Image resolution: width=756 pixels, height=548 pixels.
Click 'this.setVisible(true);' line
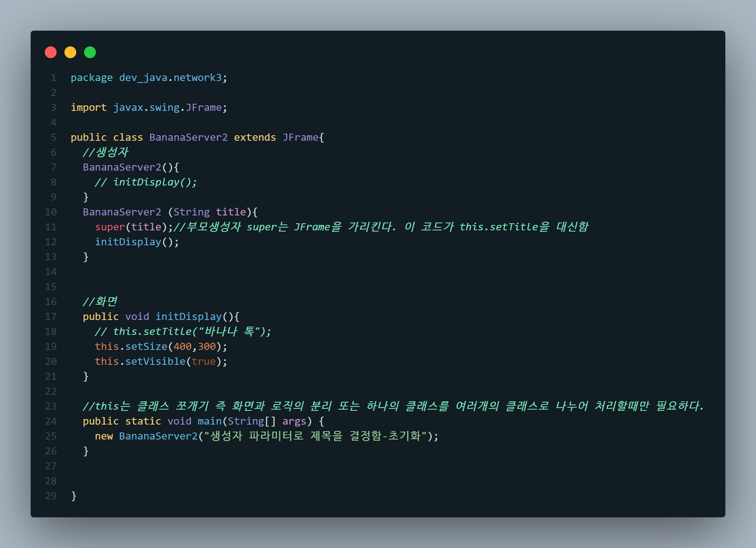161,362
